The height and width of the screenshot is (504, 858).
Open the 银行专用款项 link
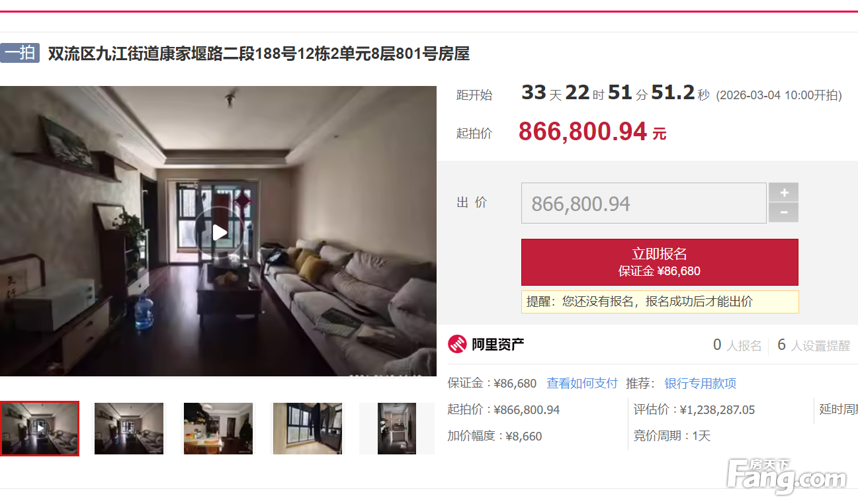tap(701, 383)
